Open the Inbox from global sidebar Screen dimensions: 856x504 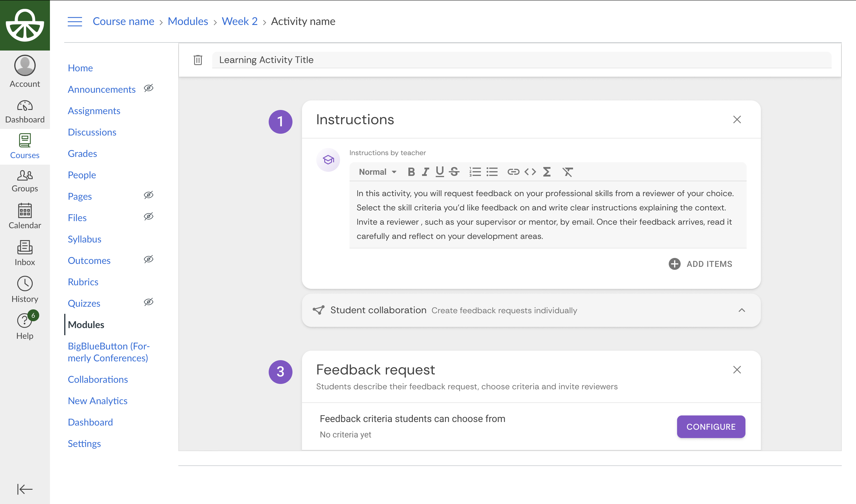tap(25, 253)
